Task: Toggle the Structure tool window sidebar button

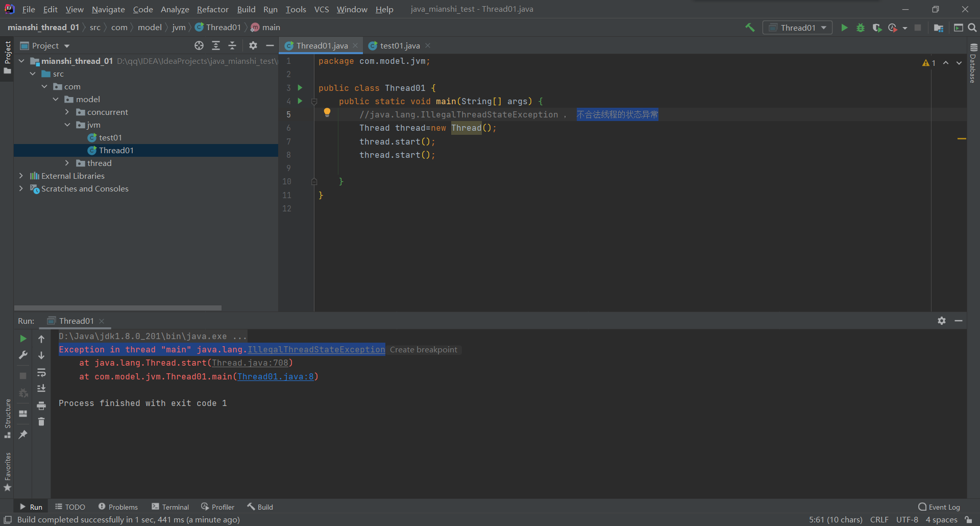Action: tap(7, 418)
